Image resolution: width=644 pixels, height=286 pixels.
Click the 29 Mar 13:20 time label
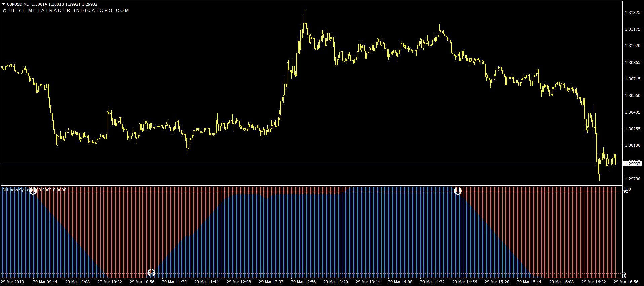tap(335, 282)
